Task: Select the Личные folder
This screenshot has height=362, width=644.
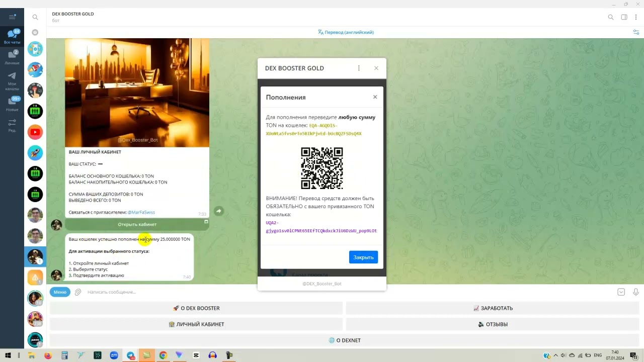Action: 12,57
